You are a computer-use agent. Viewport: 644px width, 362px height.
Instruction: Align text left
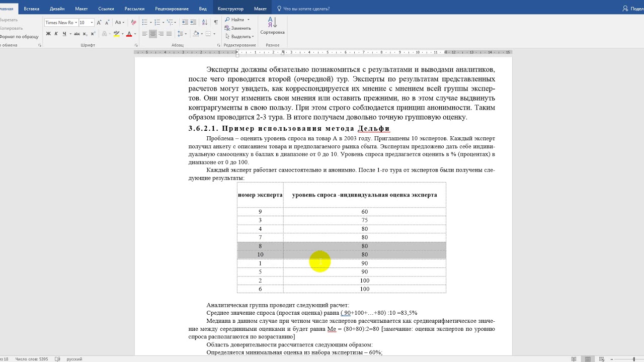[x=145, y=34]
